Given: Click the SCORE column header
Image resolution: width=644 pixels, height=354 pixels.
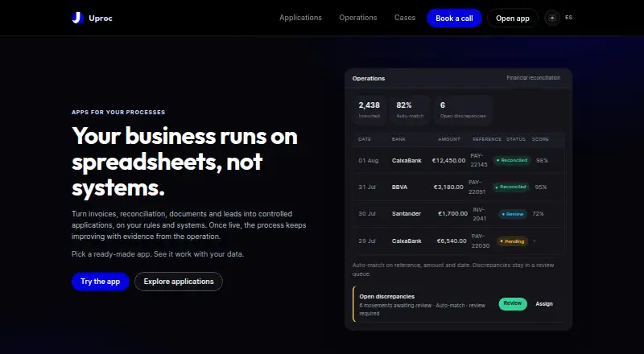Looking at the screenshot, I should tap(540, 139).
